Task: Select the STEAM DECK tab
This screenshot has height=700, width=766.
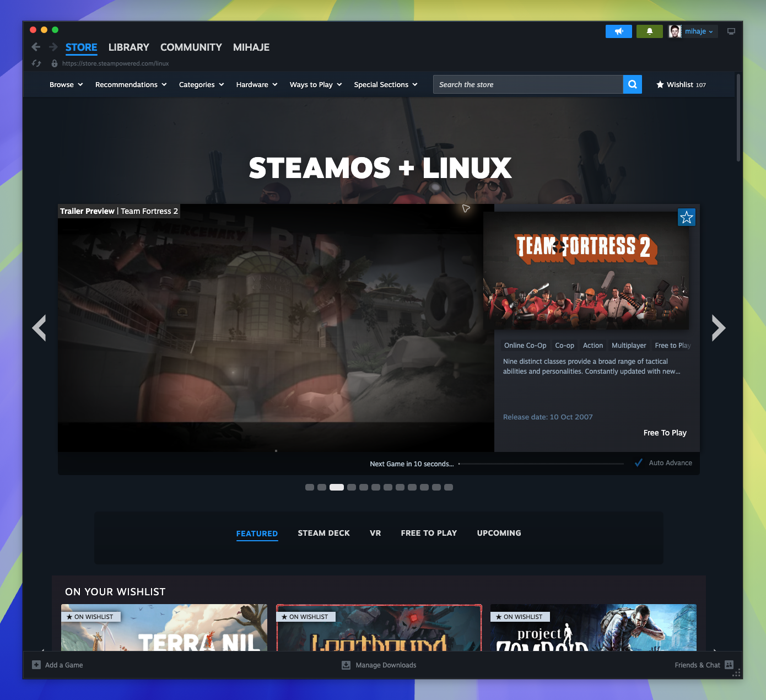Action: pos(324,533)
